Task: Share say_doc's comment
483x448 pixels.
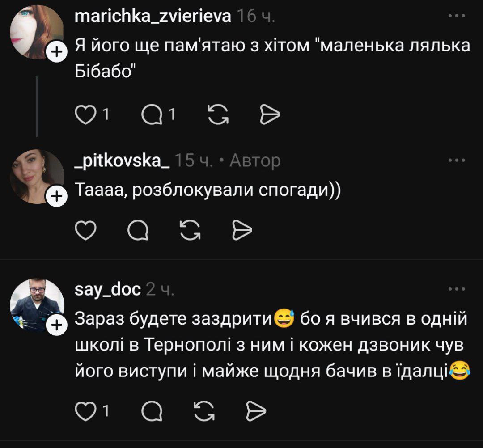Action: coord(256,411)
